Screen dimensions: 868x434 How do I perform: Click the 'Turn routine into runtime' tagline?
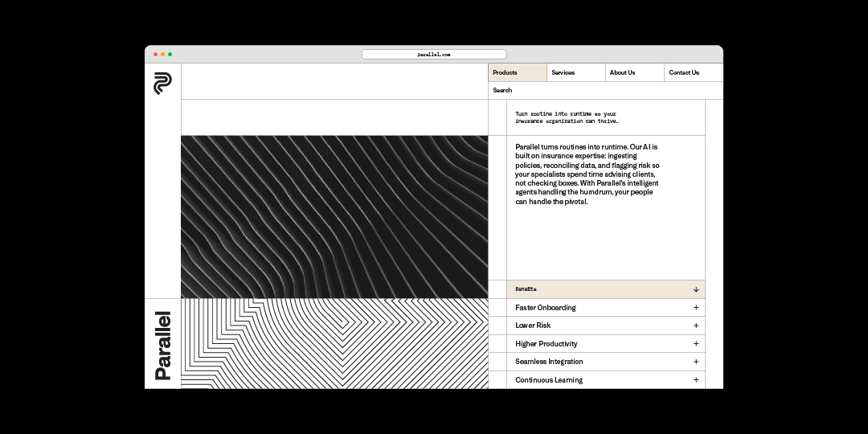coord(567,117)
